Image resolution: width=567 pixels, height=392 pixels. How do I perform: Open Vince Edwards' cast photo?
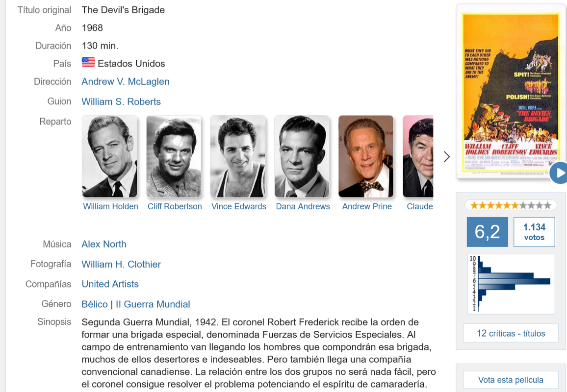click(x=238, y=156)
